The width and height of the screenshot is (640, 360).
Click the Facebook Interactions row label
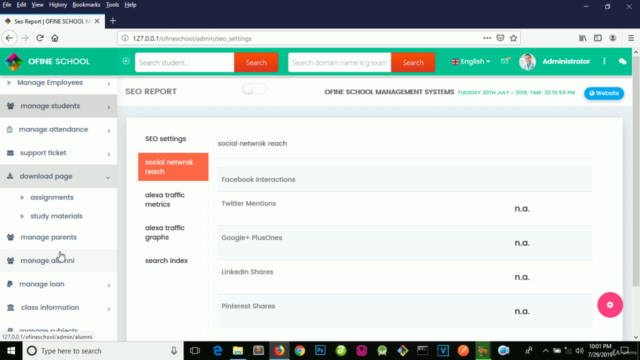(258, 180)
